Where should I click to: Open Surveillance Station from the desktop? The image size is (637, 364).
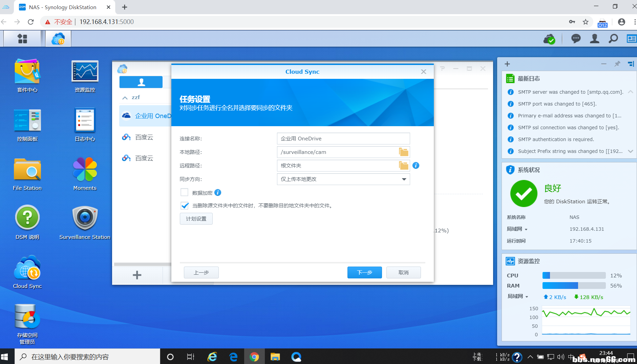pos(85,219)
